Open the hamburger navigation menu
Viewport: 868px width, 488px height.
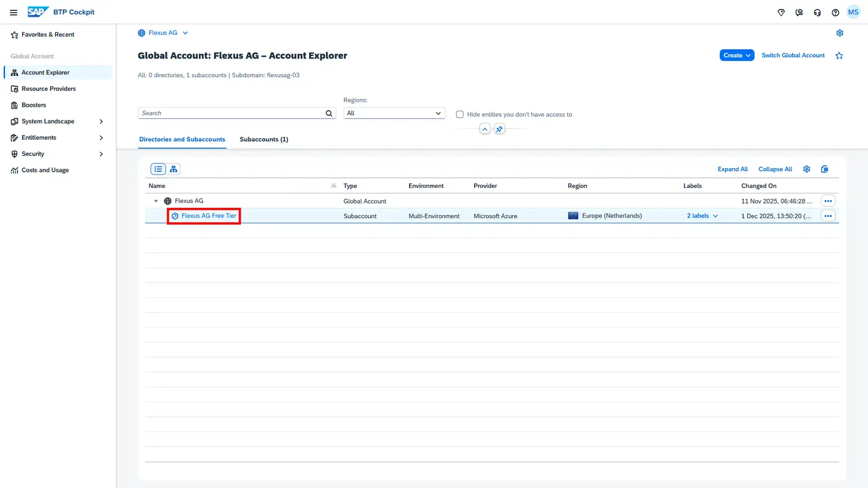pos(13,12)
